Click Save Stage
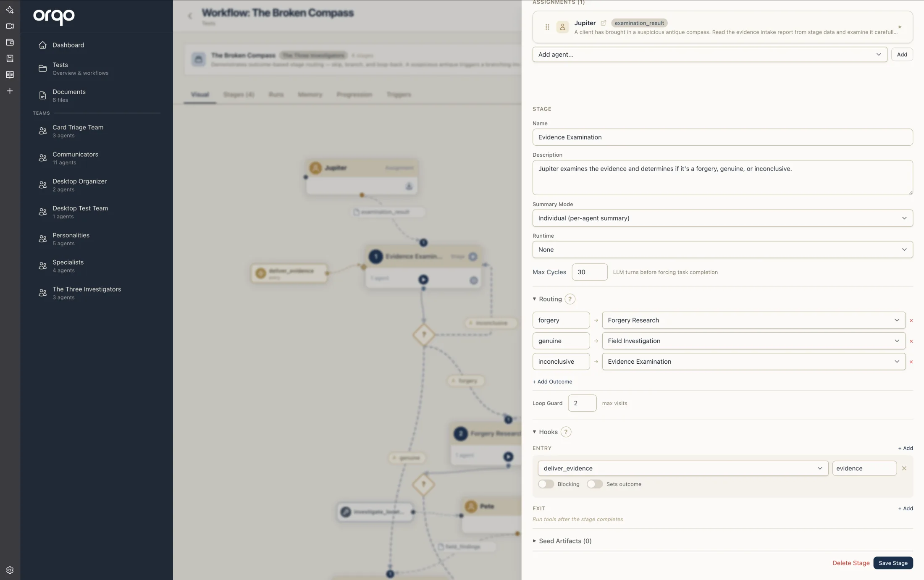The width and height of the screenshot is (924, 580). coord(893,563)
